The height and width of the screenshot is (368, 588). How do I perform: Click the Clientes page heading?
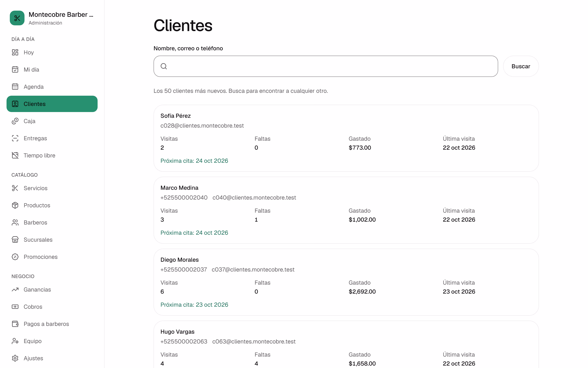pos(183,25)
